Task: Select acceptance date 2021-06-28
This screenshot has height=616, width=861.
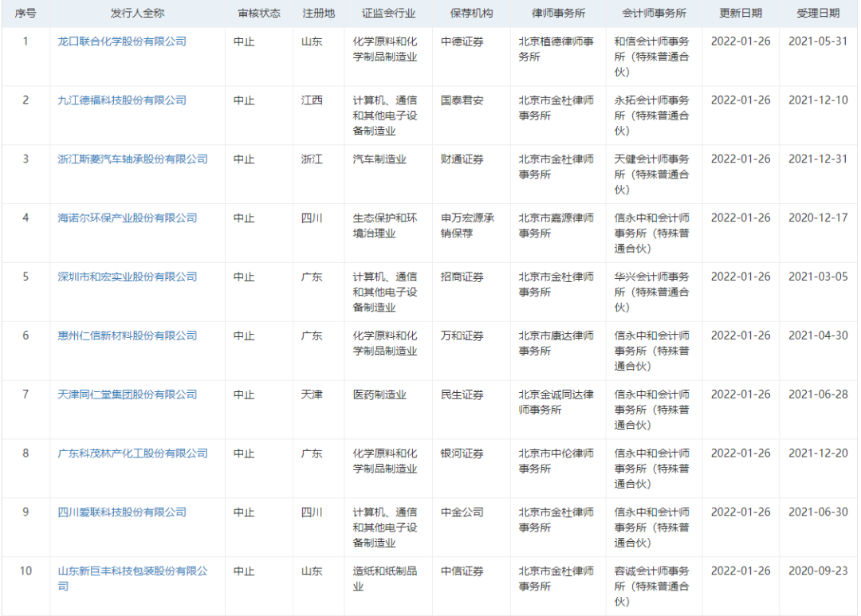Action: (818, 394)
